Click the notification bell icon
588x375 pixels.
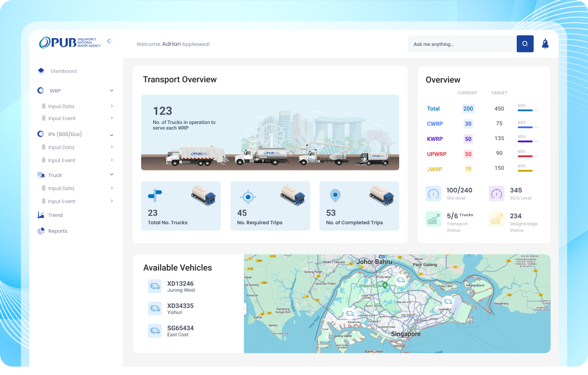point(545,44)
